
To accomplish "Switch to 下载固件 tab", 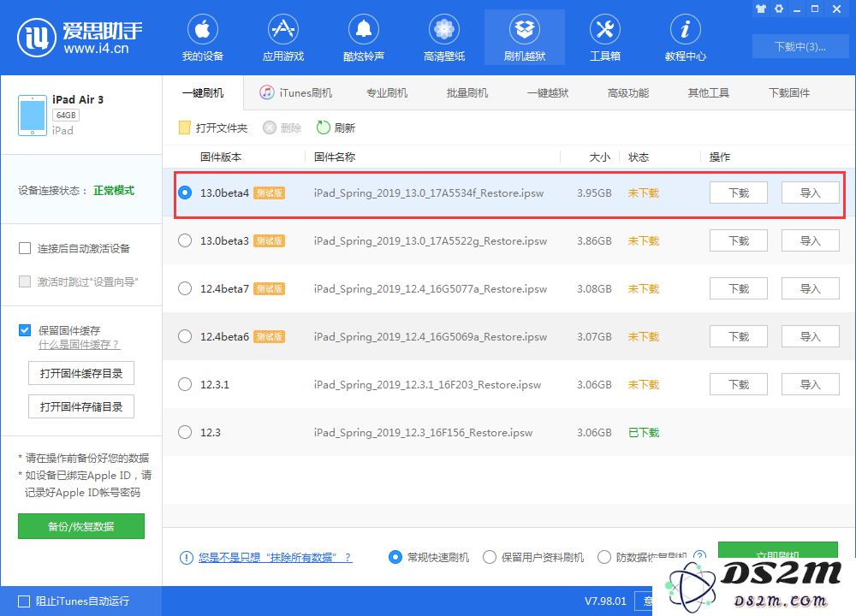I will [x=789, y=92].
